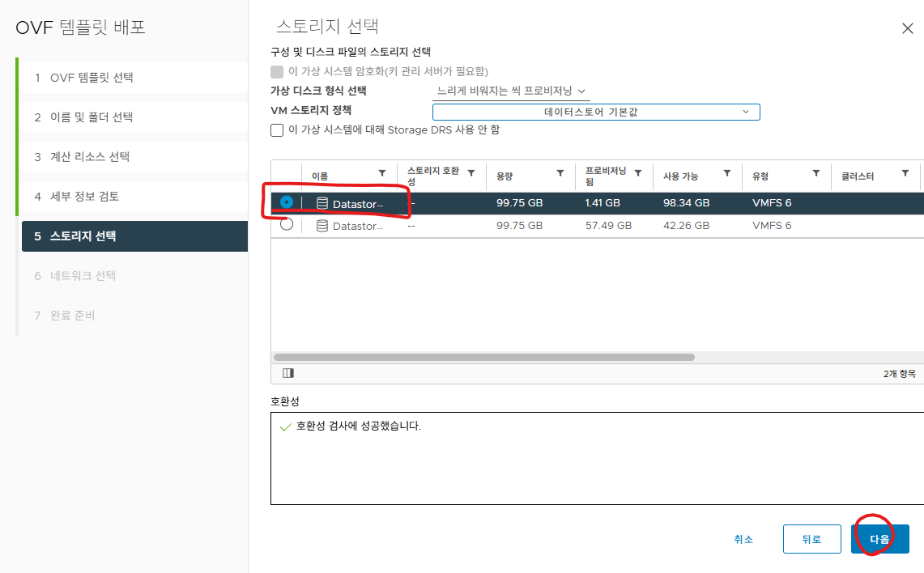The width and height of the screenshot is (924, 573).
Task: Select the datastore with 42.26 GB free
Action: click(287, 224)
